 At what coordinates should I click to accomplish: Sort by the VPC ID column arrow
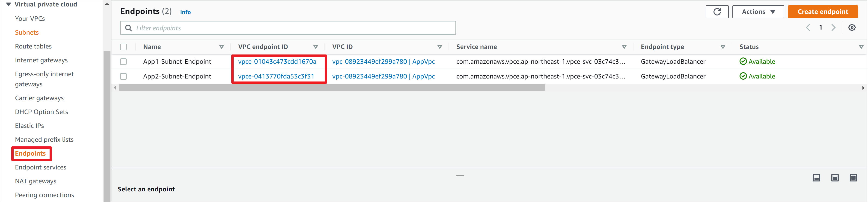pos(439,47)
